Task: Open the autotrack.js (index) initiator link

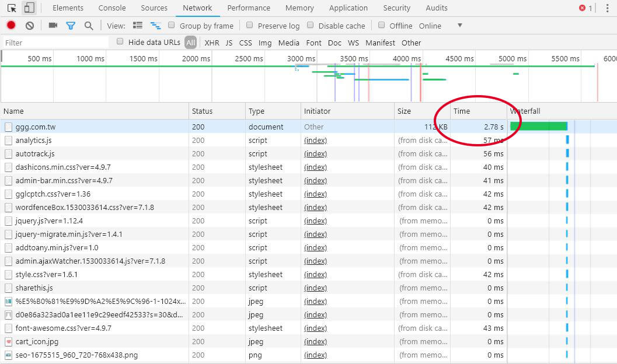Action: (x=315, y=153)
